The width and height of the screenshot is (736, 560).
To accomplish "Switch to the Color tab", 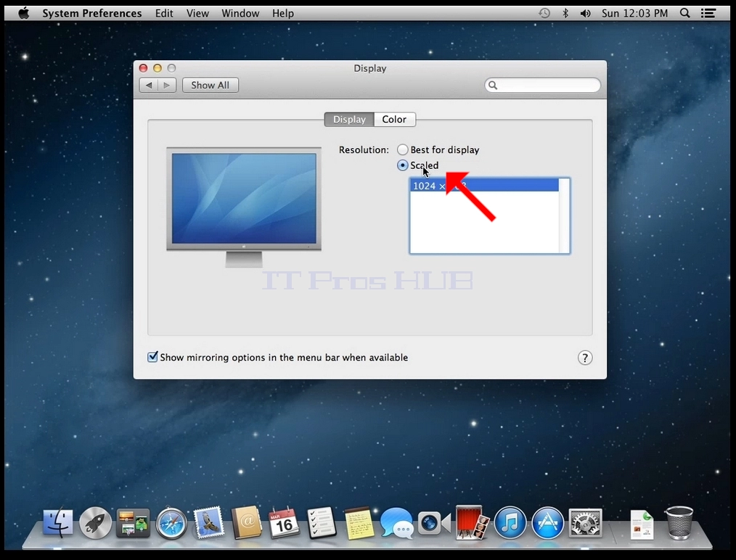I will pyautogui.click(x=394, y=119).
